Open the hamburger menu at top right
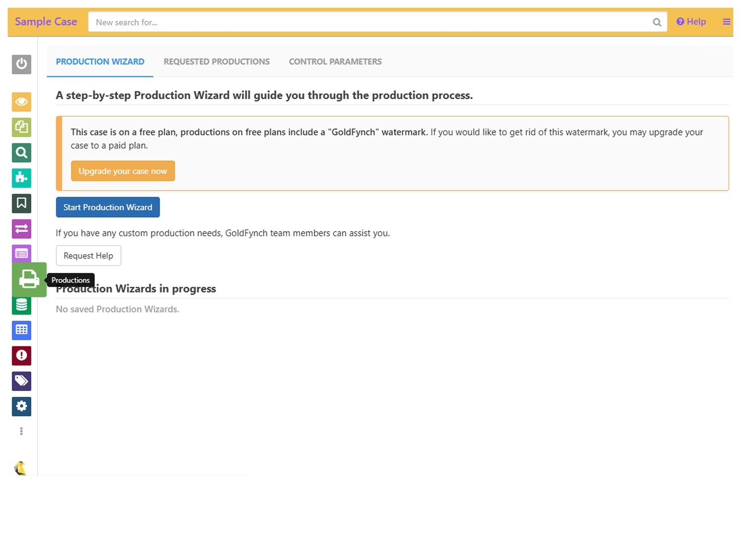 coord(726,22)
